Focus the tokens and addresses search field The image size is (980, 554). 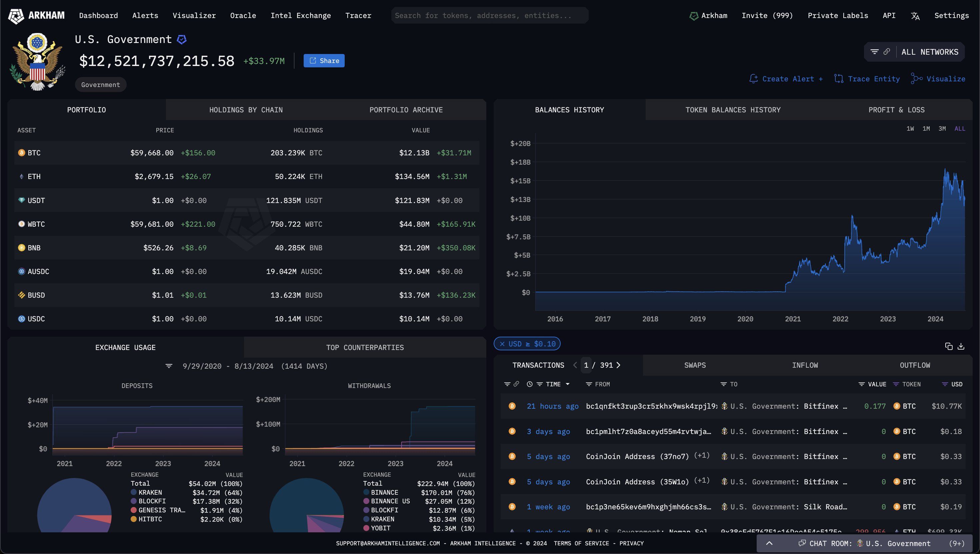pyautogui.click(x=490, y=16)
